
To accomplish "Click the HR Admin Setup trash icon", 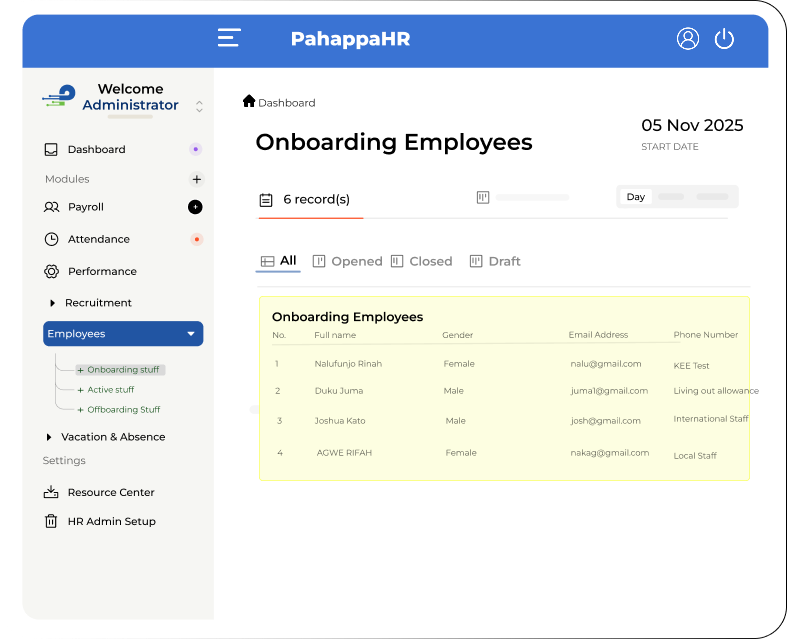I will 51,521.
